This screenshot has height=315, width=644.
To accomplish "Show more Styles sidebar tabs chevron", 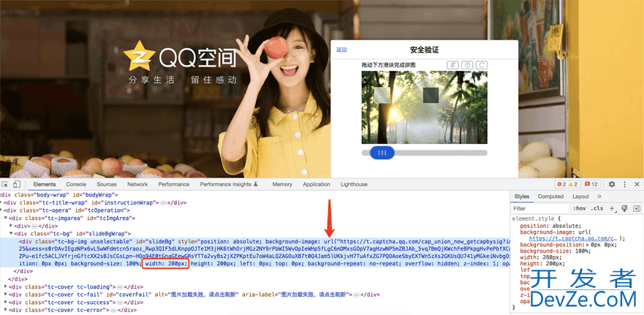I will pos(599,197).
